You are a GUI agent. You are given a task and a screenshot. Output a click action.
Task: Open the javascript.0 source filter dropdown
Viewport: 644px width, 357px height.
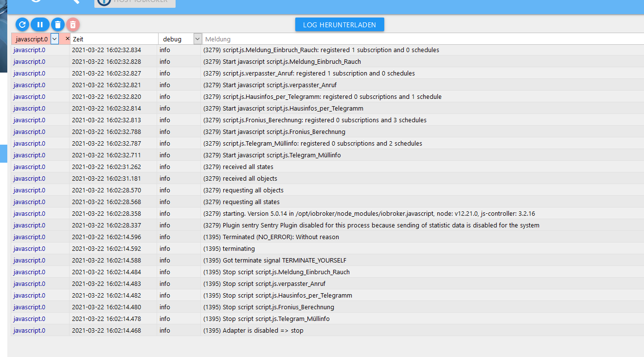point(54,39)
